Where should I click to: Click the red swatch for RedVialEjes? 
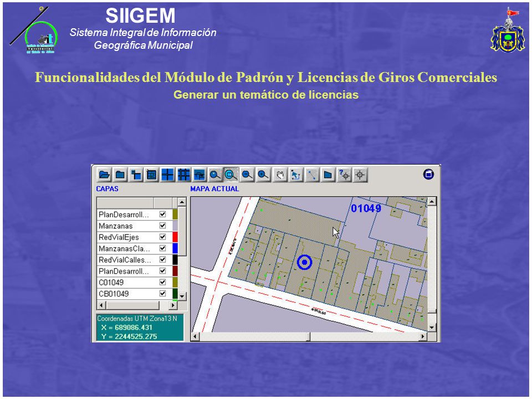(x=175, y=237)
